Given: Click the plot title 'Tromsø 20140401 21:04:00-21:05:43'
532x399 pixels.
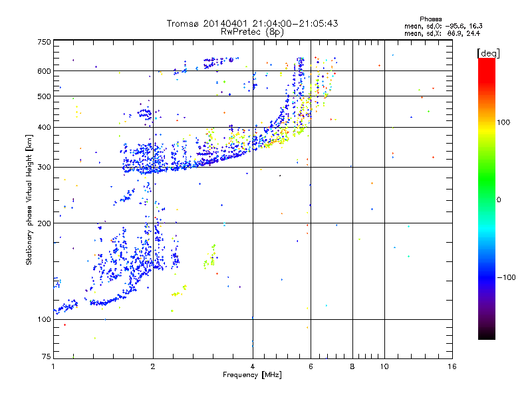Looking at the screenshot, I should (x=252, y=23).
